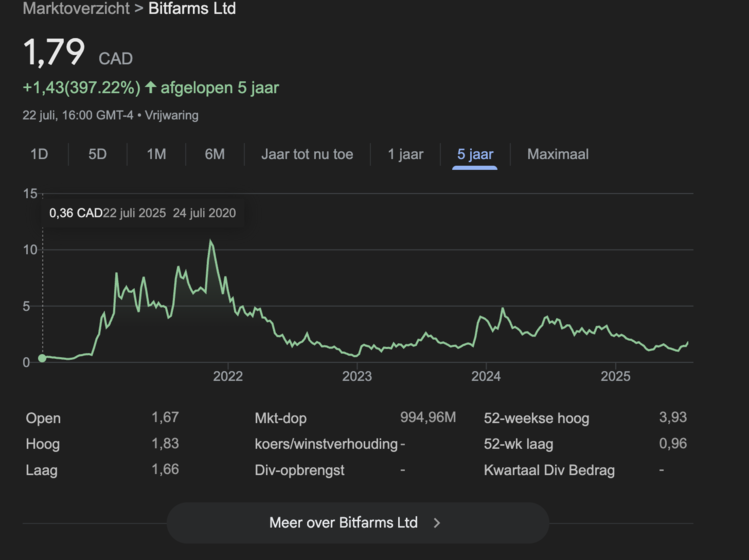This screenshot has width=749, height=560.
Task: Click the 'Bitfarms Ltd' breadcrumb title
Action: pyautogui.click(x=192, y=9)
